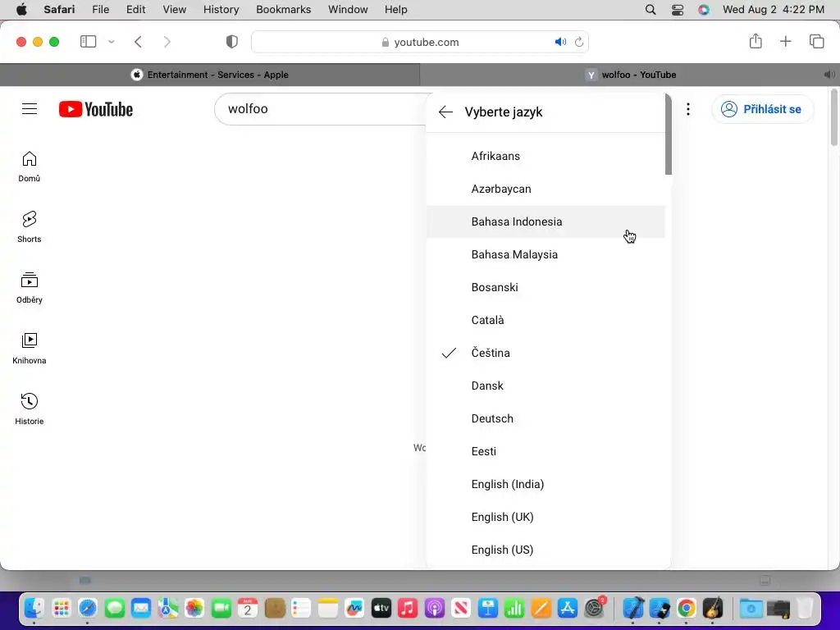Image resolution: width=840 pixels, height=630 pixels.
Task: Select Deutsch language
Action: 546,418
